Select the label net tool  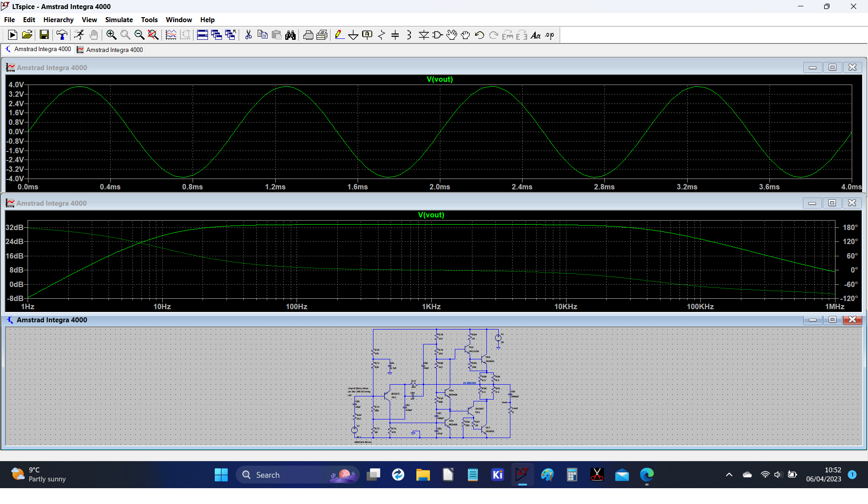[x=368, y=35]
